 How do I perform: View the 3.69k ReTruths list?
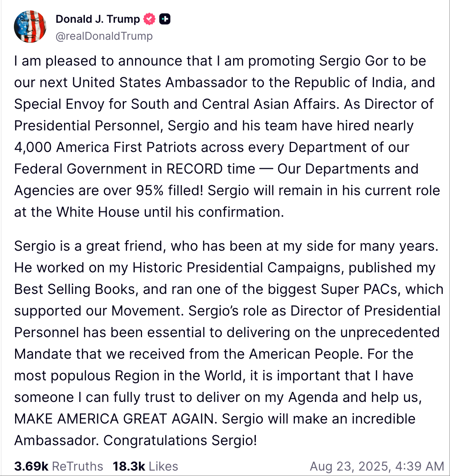(59, 466)
